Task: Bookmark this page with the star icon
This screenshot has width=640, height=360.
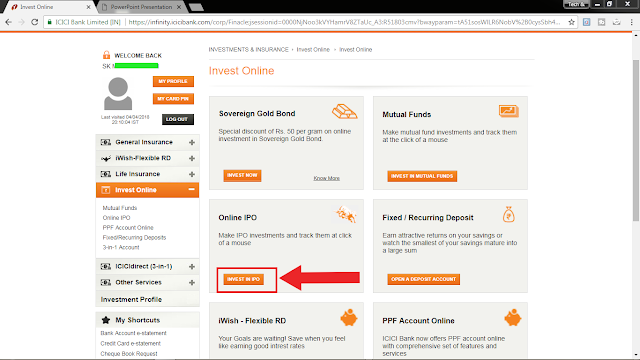Action: 571,22
